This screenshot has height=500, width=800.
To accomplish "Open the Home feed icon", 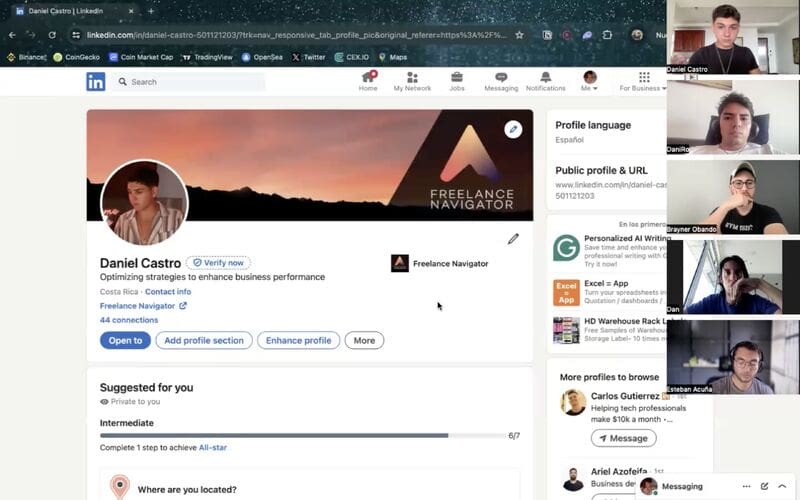I will [x=368, y=78].
